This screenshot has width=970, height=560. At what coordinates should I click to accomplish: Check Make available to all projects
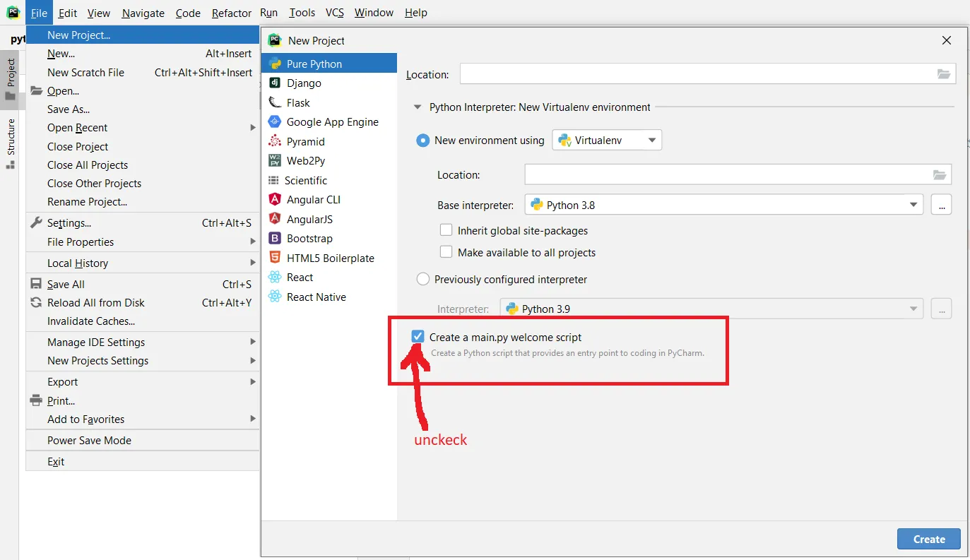coord(446,252)
